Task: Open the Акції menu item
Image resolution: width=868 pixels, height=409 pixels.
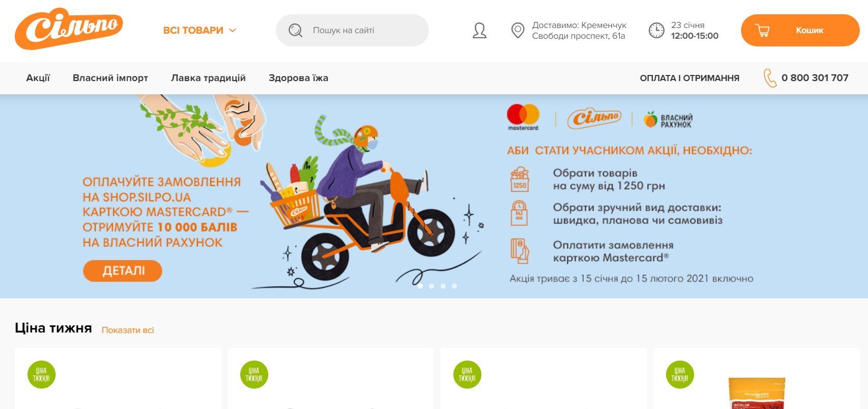Action: [38, 78]
